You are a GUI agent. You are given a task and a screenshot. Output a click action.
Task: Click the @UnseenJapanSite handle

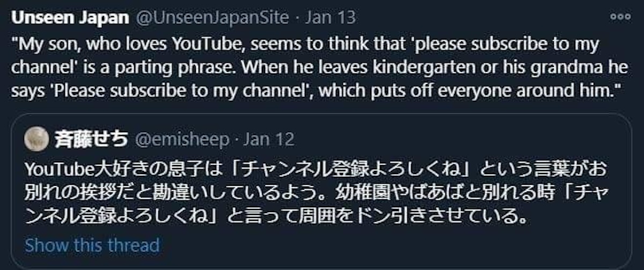213,18
